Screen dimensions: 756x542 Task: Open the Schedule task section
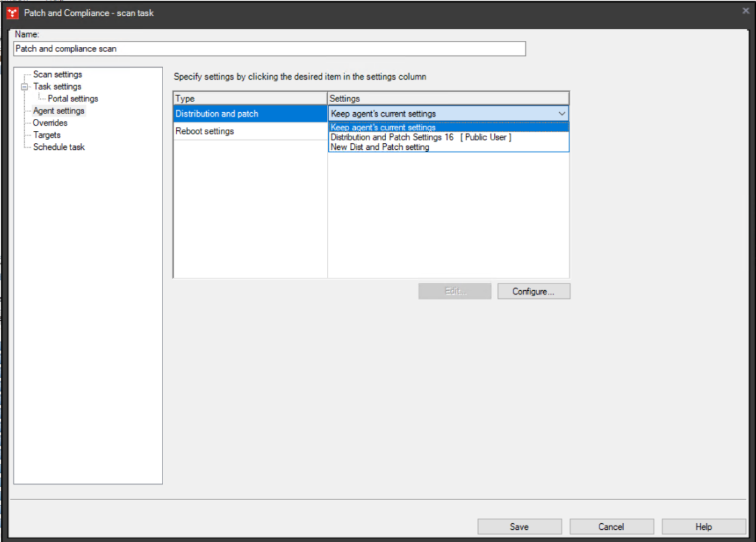(58, 146)
